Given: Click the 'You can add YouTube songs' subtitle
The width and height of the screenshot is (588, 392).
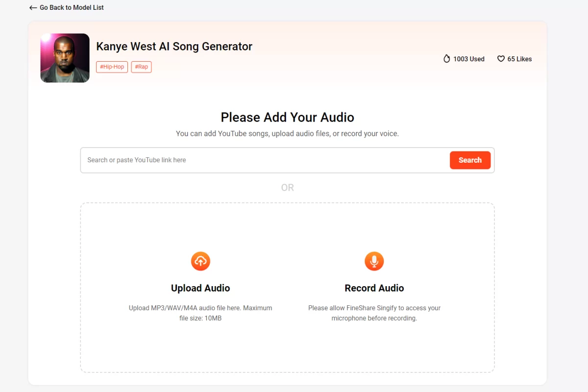Looking at the screenshot, I should pyautogui.click(x=288, y=133).
